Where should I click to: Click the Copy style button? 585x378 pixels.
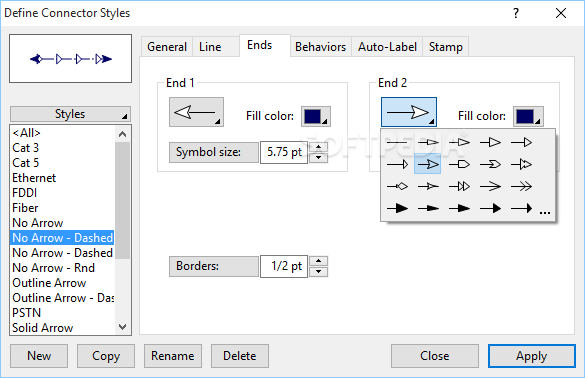point(106,356)
